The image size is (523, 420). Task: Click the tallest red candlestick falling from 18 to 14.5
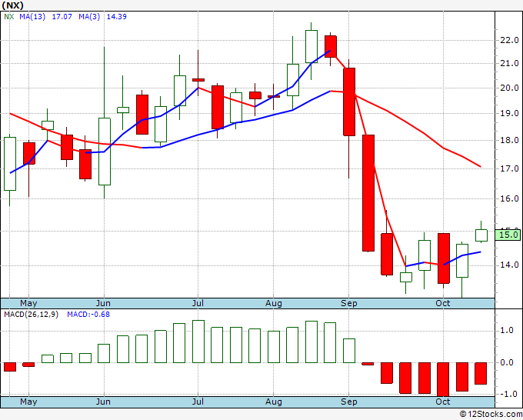point(368,193)
